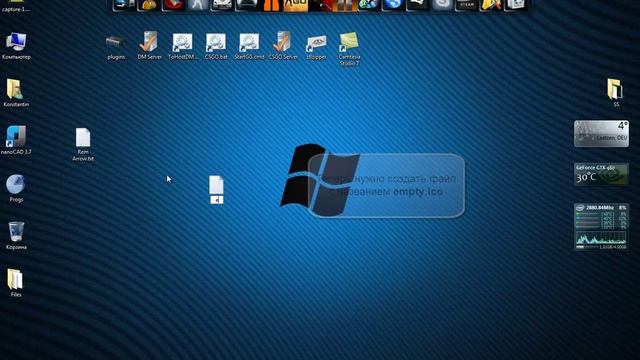Image resolution: width=640 pixels, height=360 pixels.
Task: Launch the DM Server shortcut
Action: 149,46
